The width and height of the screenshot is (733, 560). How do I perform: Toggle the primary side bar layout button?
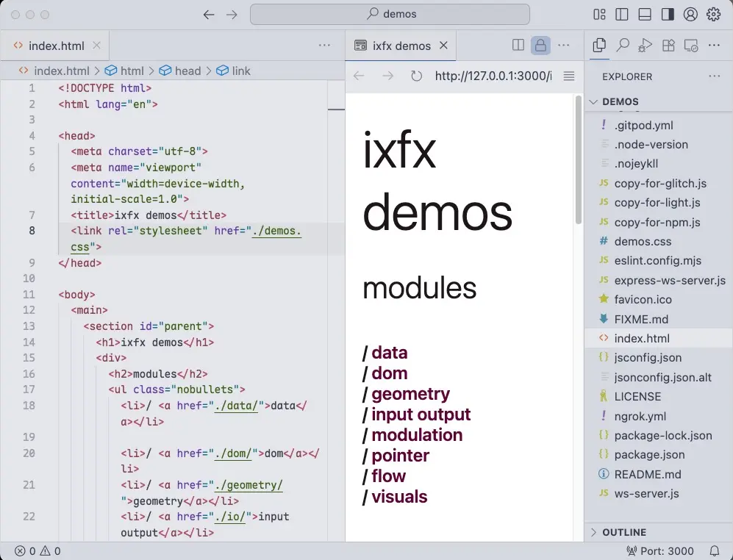pos(622,15)
